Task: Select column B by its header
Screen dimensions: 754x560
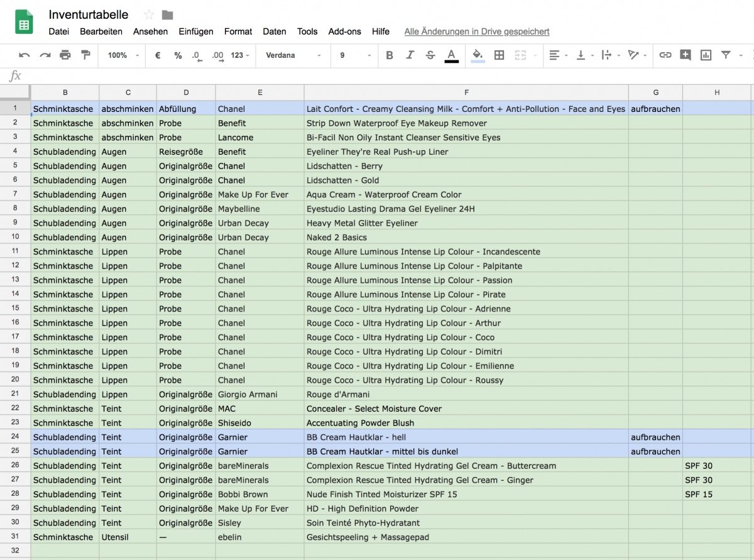Action: pyautogui.click(x=65, y=93)
